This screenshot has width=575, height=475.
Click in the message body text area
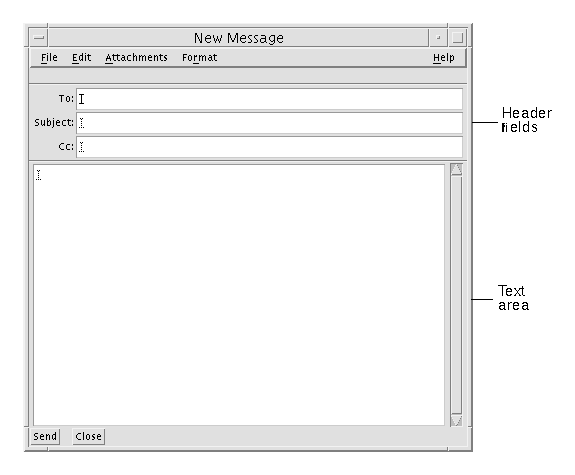tap(239, 295)
